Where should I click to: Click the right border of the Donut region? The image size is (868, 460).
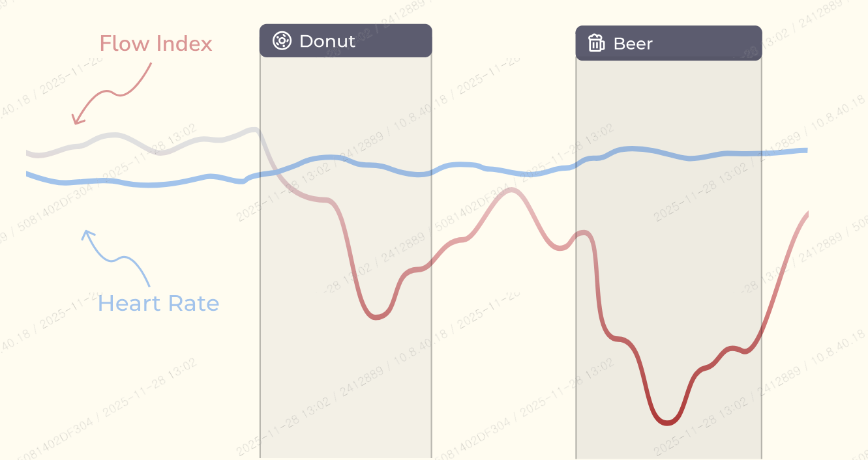coord(432,257)
